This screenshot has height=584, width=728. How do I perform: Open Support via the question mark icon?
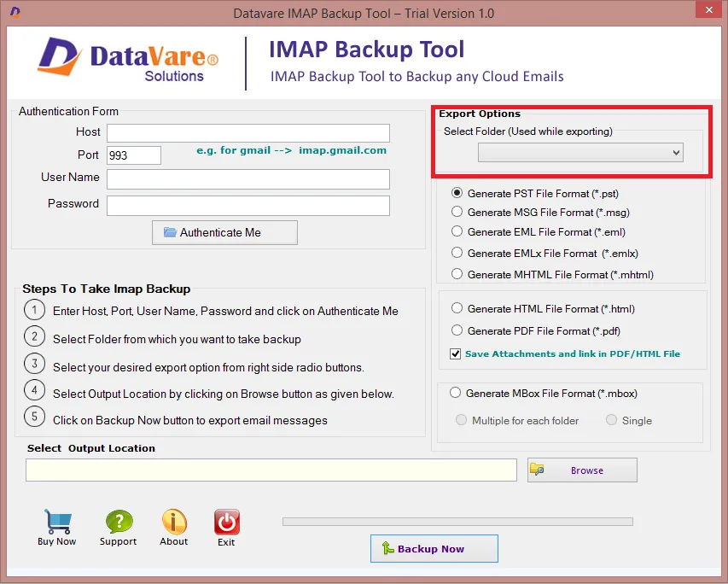(119, 522)
